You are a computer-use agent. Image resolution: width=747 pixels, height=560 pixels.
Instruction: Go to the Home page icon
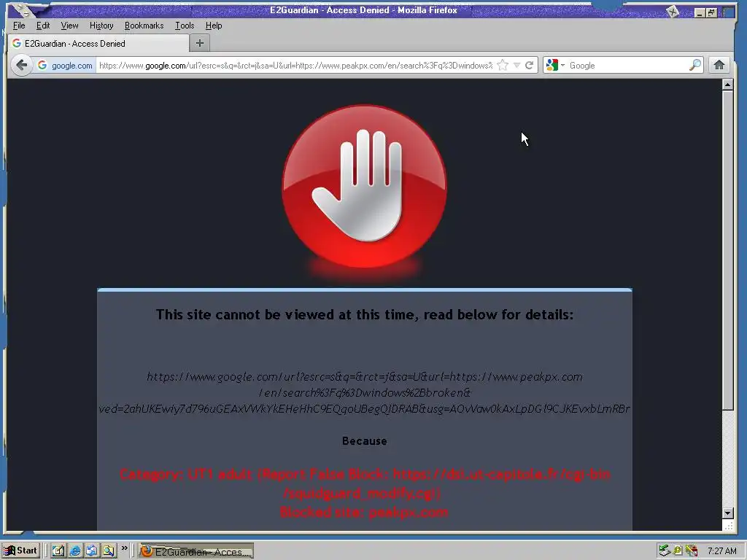click(x=719, y=65)
